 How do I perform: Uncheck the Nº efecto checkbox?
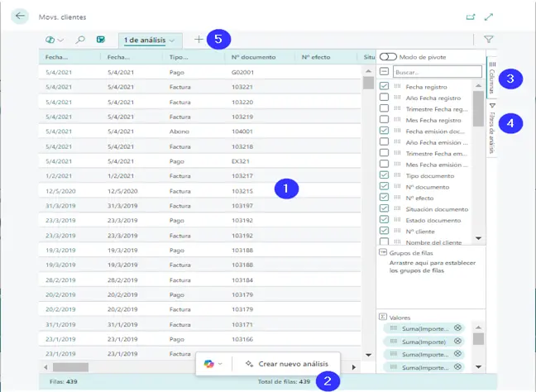pos(385,197)
